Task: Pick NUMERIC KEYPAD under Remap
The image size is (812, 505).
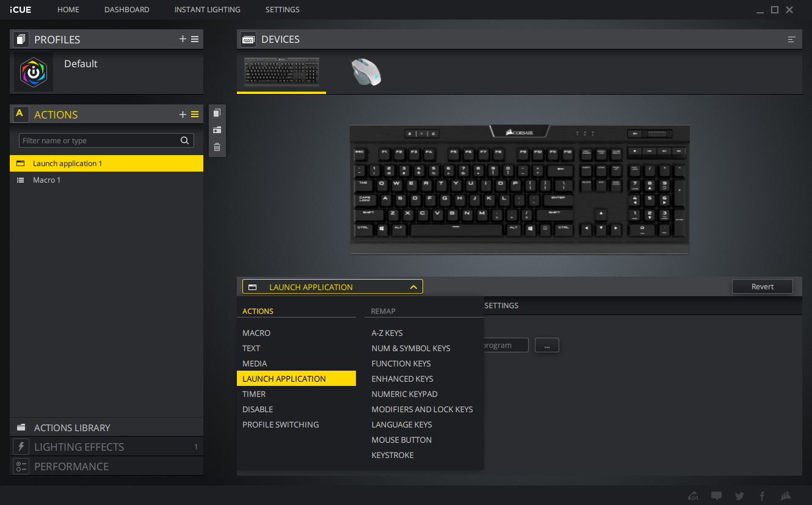Action: pyautogui.click(x=405, y=394)
